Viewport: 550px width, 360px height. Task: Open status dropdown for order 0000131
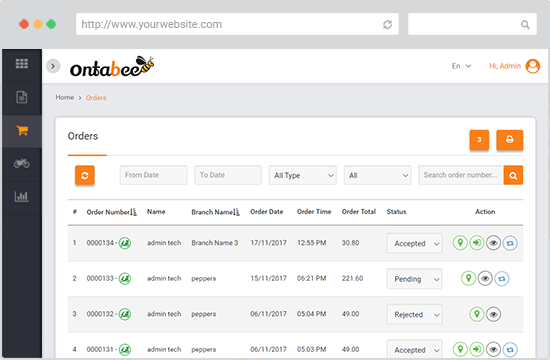pos(414,349)
